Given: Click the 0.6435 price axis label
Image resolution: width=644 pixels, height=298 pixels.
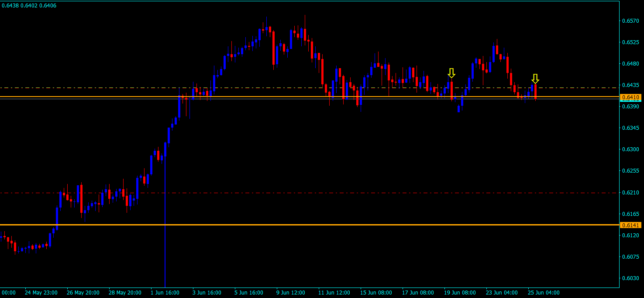Looking at the screenshot, I should coord(630,85).
